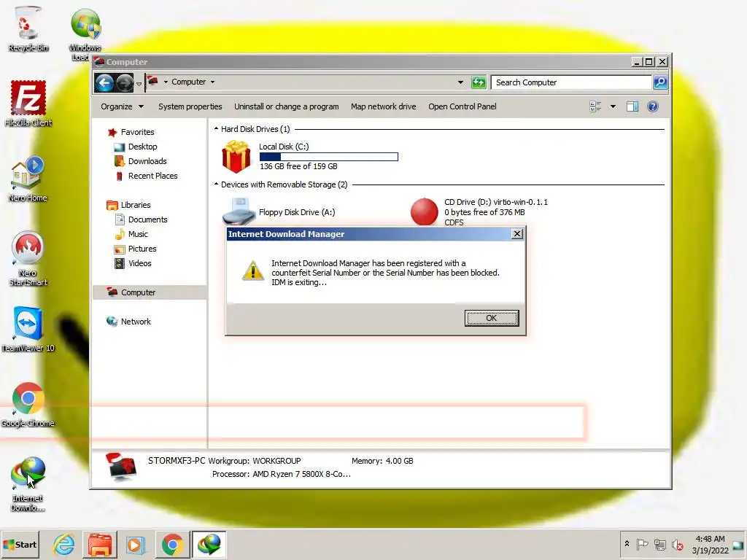Open the Windows Loader desktop icon
The image size is (747, 560).
point(85,34)
